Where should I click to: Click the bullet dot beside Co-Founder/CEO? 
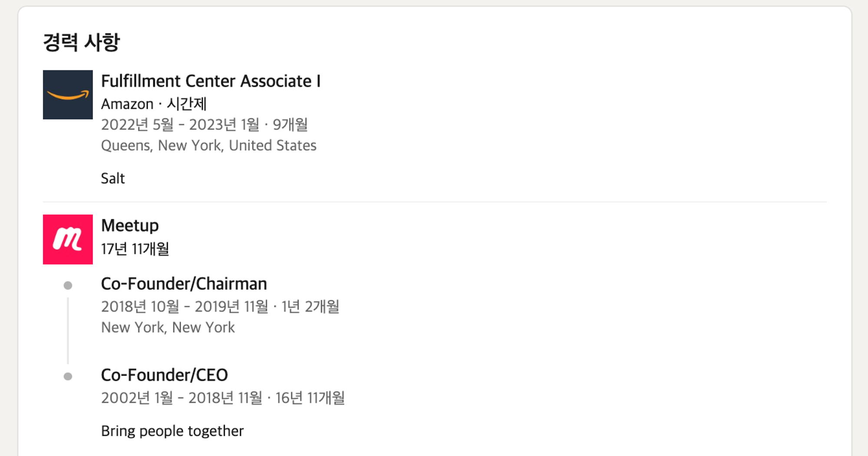pos(68,376)
